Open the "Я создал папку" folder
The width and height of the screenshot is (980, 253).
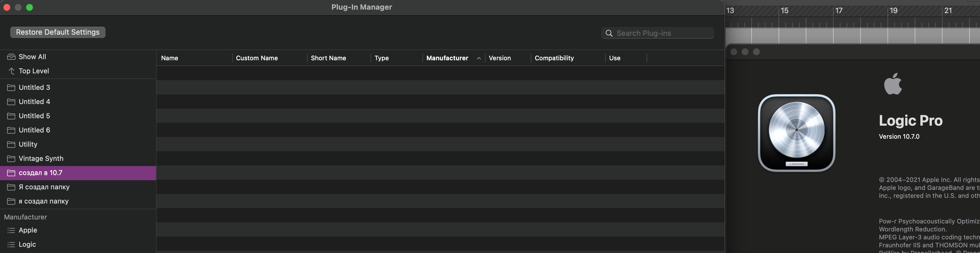[x=44, y=187]
